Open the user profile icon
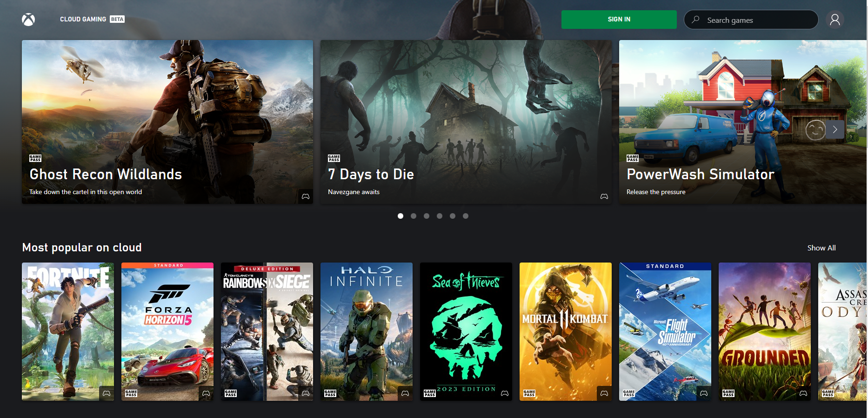 835,20
